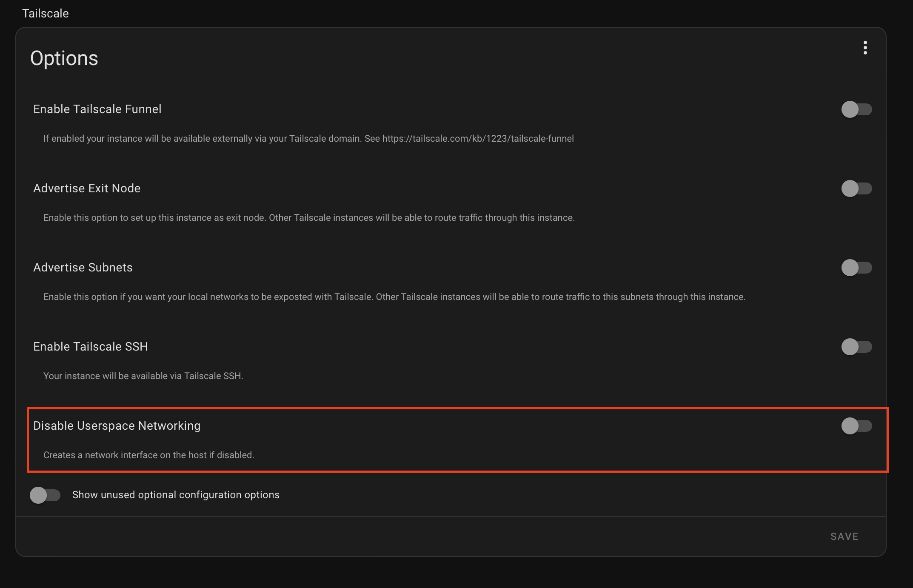The height and width of the screenshot is (588, 913).
Task: Switch on Enable Tailscale SSH
Action: [856, 347]
